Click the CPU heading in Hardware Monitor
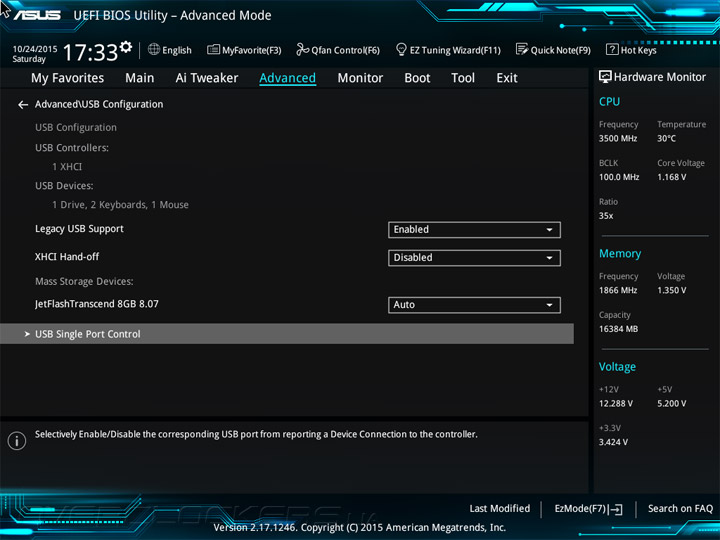720x540 pixels. pyautogui.click(x=609, y=101)
